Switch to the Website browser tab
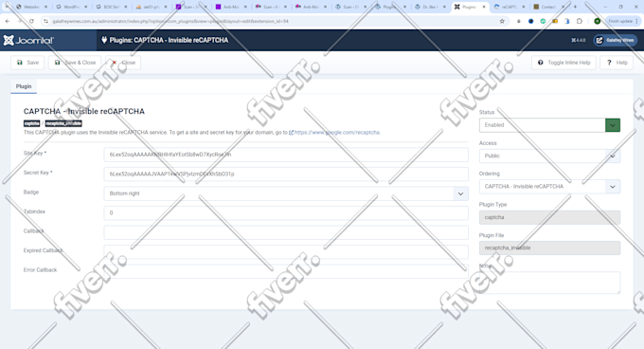The image size is (644, 349). (31, 7)
